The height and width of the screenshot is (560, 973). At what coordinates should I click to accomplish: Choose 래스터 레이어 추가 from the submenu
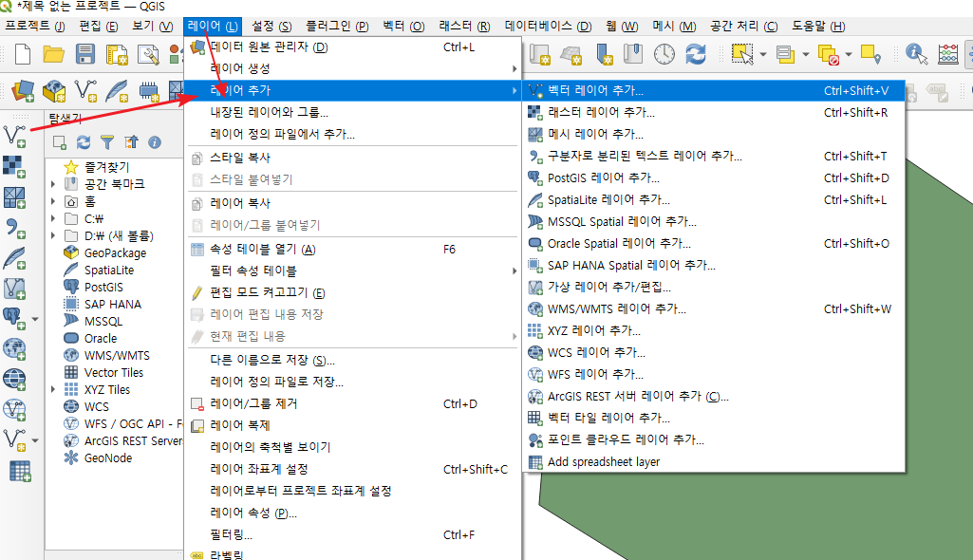pyautogui.click(x=714, y=112)
